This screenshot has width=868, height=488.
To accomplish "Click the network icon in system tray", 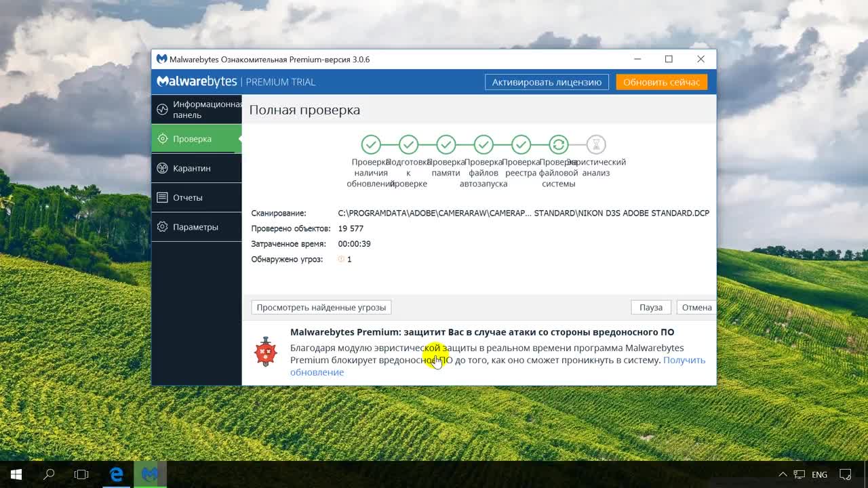I will click(x=800, y=474).
